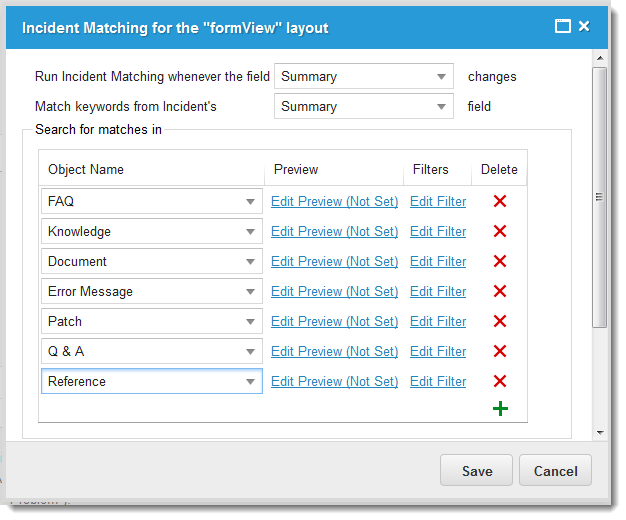Cancel the incident matching dialog
This screenshot has height=520, width=626.
click(556, 471)
